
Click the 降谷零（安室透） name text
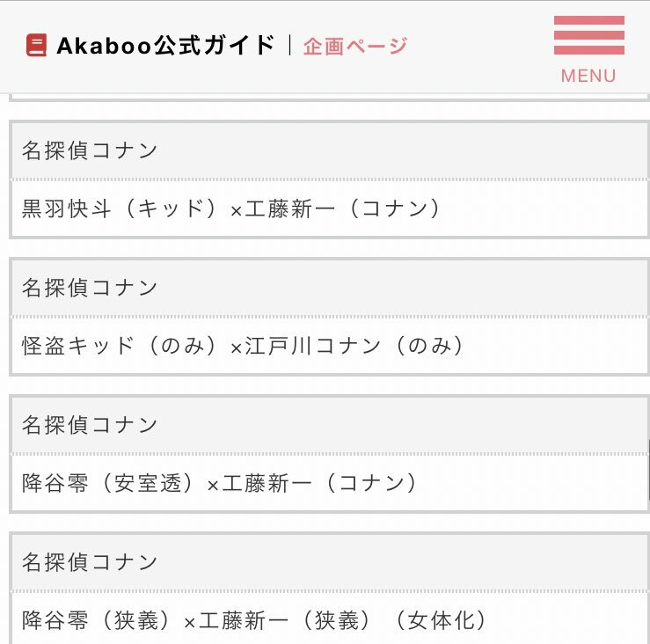click(113, 483)
